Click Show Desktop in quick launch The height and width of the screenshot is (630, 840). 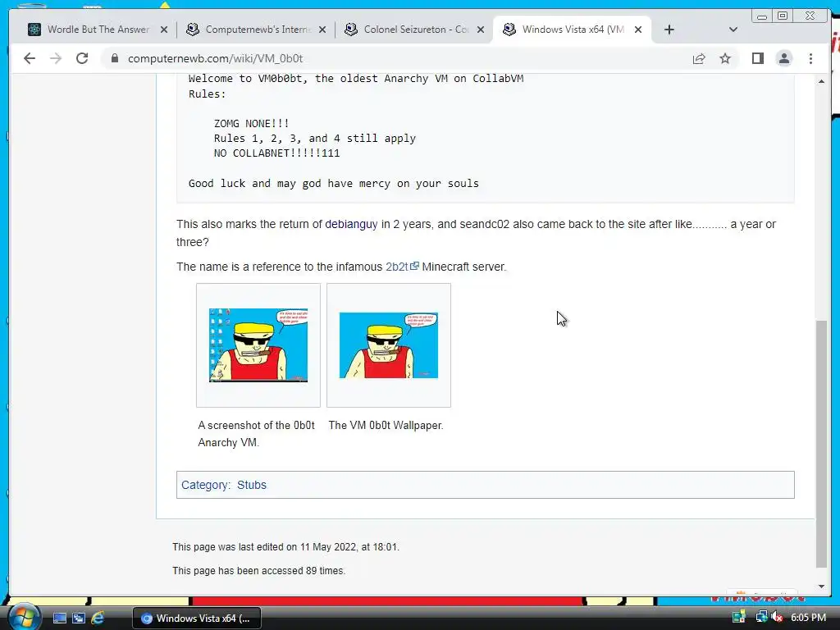(59, 619)
